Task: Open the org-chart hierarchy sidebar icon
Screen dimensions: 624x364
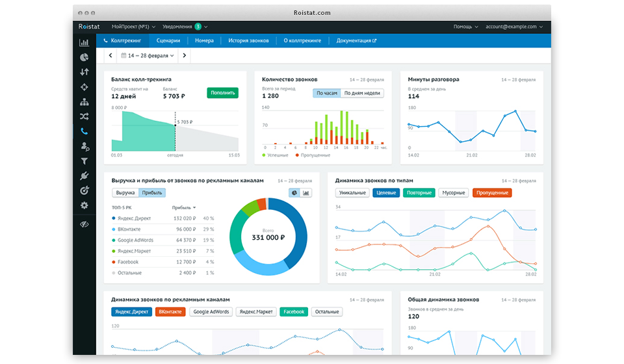Action: pos(84,102)
